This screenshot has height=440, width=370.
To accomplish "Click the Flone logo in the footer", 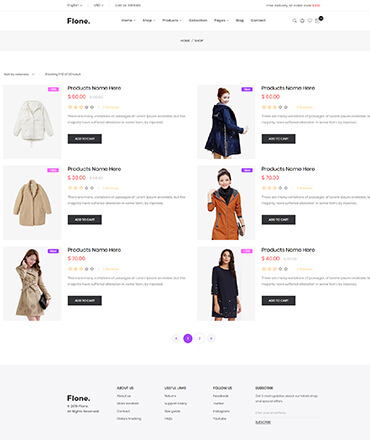I will click(x=79, y=398).
